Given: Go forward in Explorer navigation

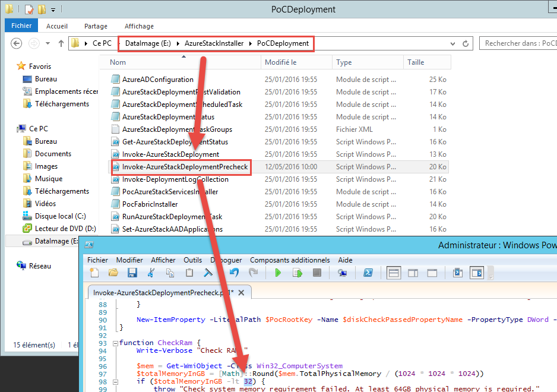Looking at the screenshot, I should click(34, 43).
